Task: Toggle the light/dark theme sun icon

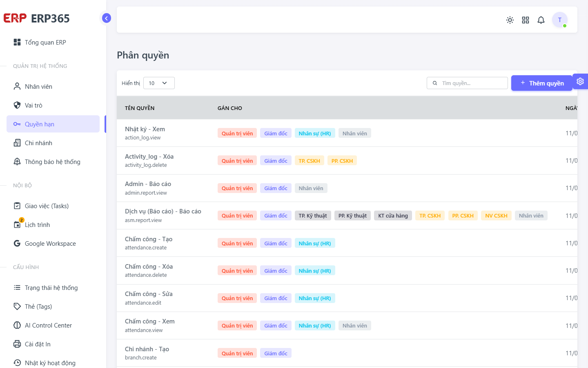Action: point(510,20)
